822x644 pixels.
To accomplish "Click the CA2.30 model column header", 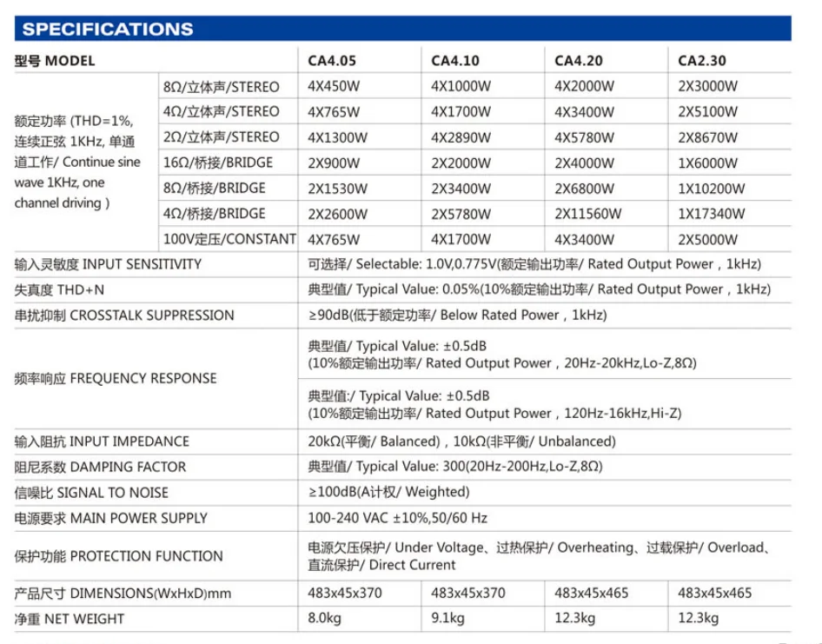I will 702,61.
